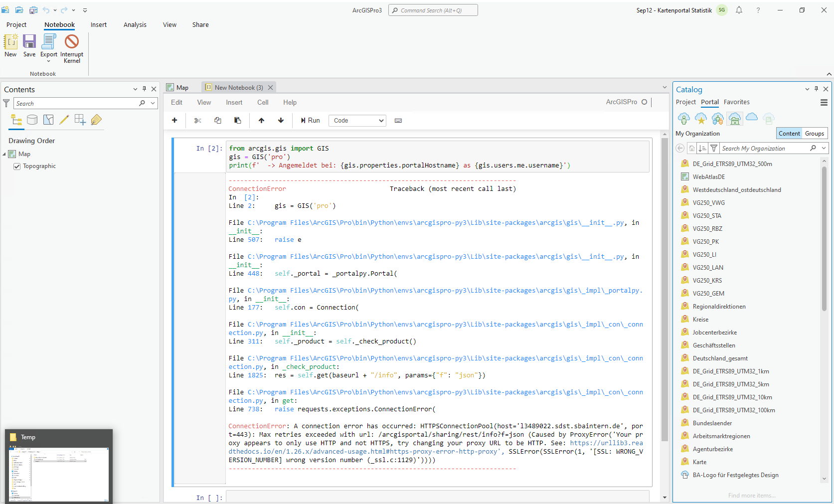Expand the search history dropdown in Contents
The height and width of the screenshot is (504, 834).
[152, 103]
